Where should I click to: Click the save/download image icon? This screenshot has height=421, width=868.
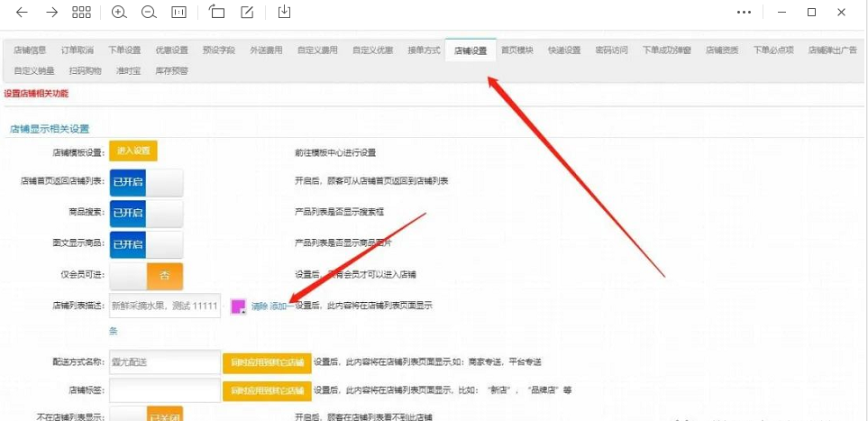pos(285,13)
